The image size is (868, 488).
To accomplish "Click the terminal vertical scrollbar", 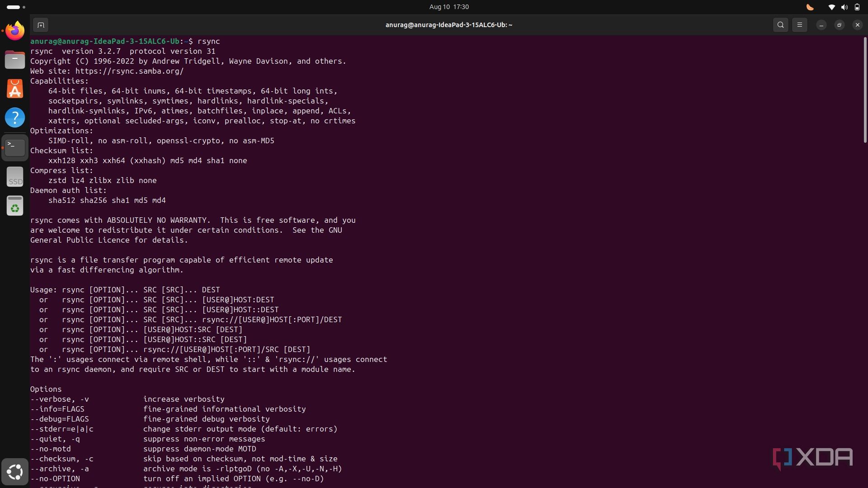I will click(865, 90).
